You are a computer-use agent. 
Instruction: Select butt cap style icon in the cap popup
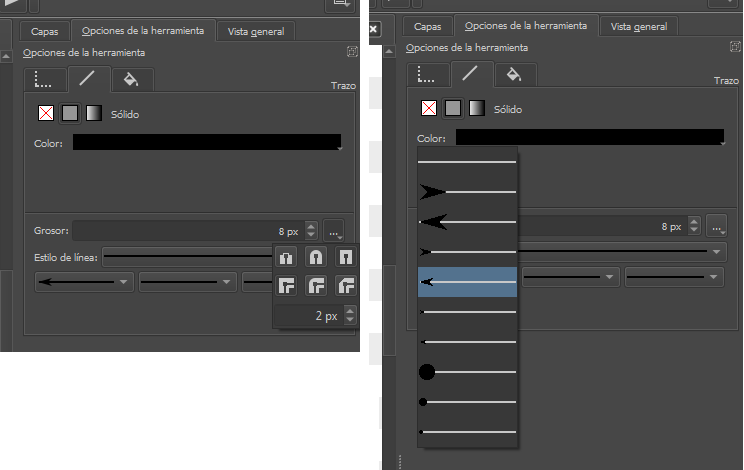click(x=286, y=258)
